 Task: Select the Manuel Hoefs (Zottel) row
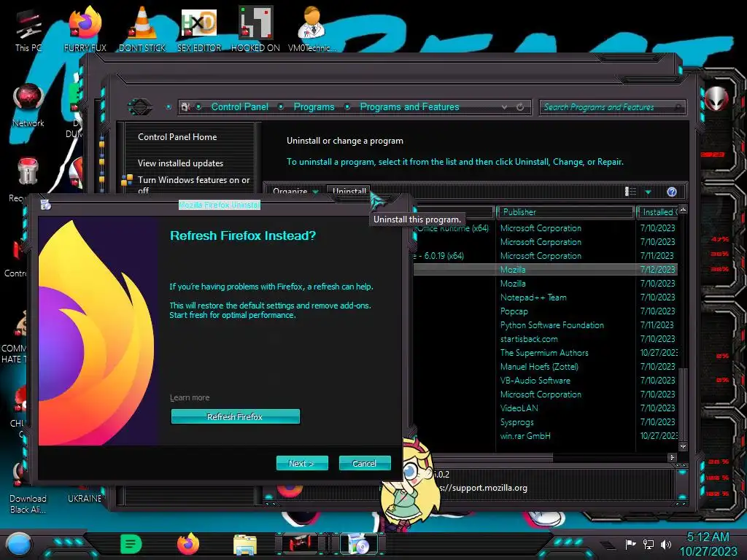pyautogui.click(x=546, y=366)
